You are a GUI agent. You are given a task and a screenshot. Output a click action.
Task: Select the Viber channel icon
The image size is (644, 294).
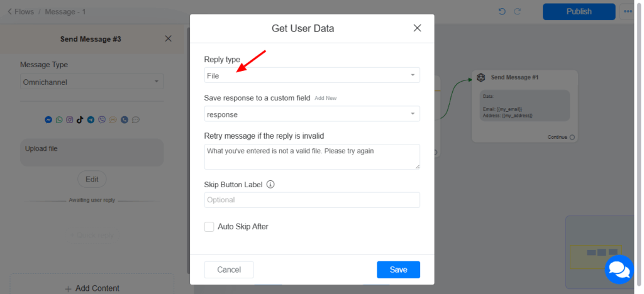coord(102,119)
